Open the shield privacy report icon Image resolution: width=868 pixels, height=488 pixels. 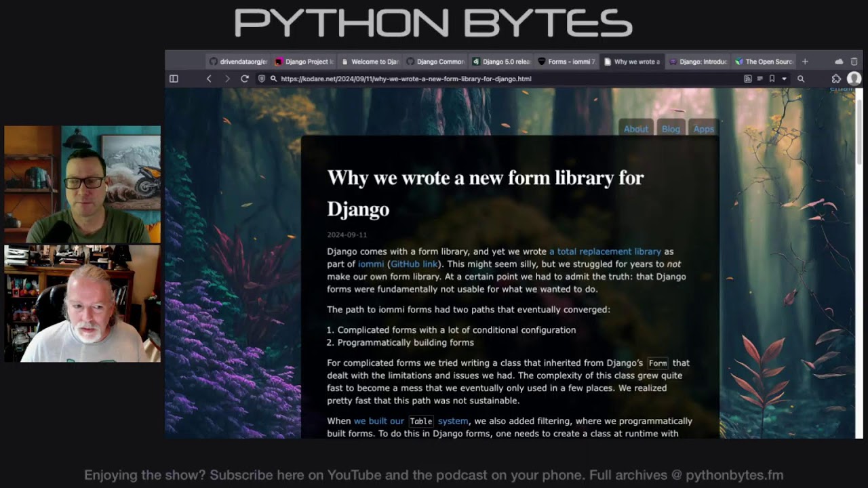[x=262, y=79]
